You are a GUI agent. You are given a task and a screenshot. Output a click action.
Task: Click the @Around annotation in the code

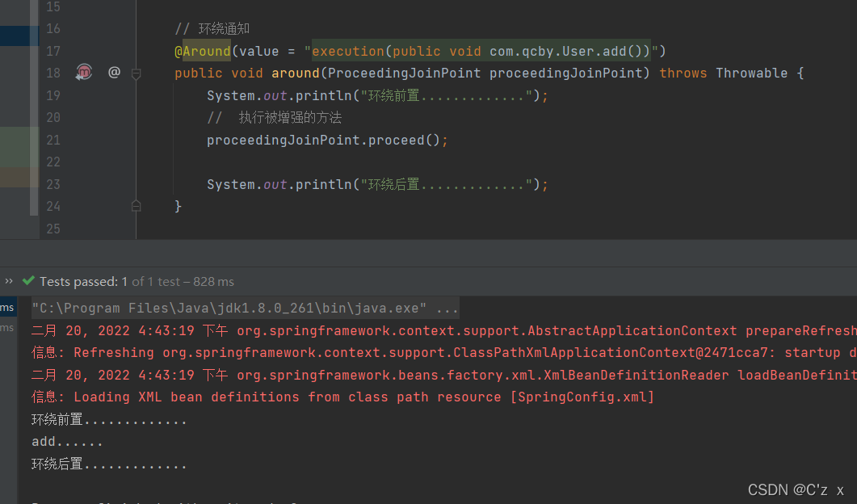(x=203, y=52)
